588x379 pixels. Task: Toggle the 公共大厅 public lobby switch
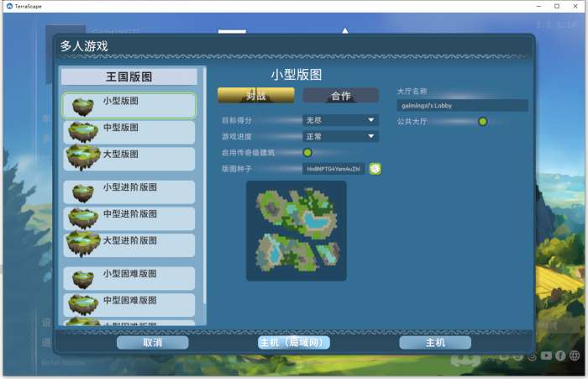click(483, 121)
